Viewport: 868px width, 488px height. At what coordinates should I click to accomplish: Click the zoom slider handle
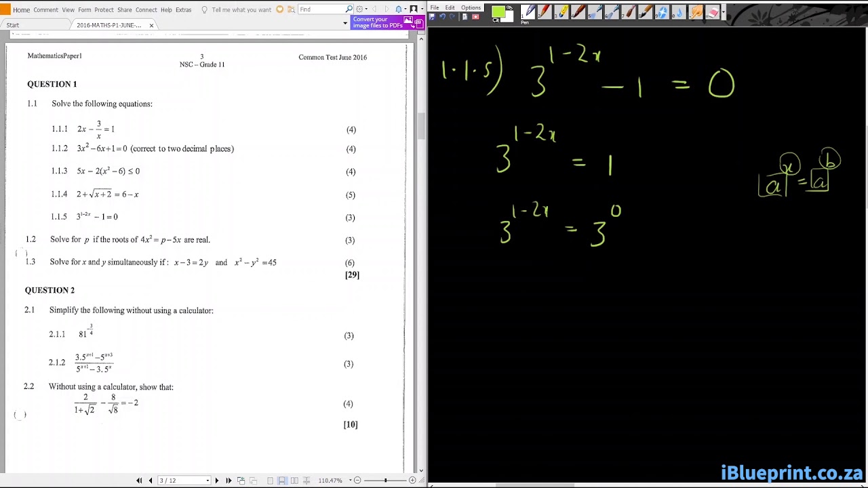coord(385,481)
